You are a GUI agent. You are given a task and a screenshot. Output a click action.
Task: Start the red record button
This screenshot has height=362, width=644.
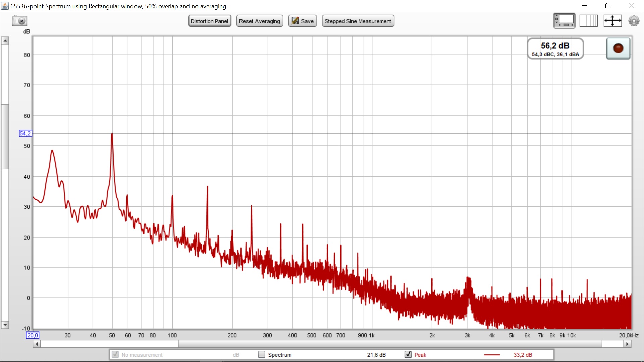pyautogui.click(x=618, y=48)
